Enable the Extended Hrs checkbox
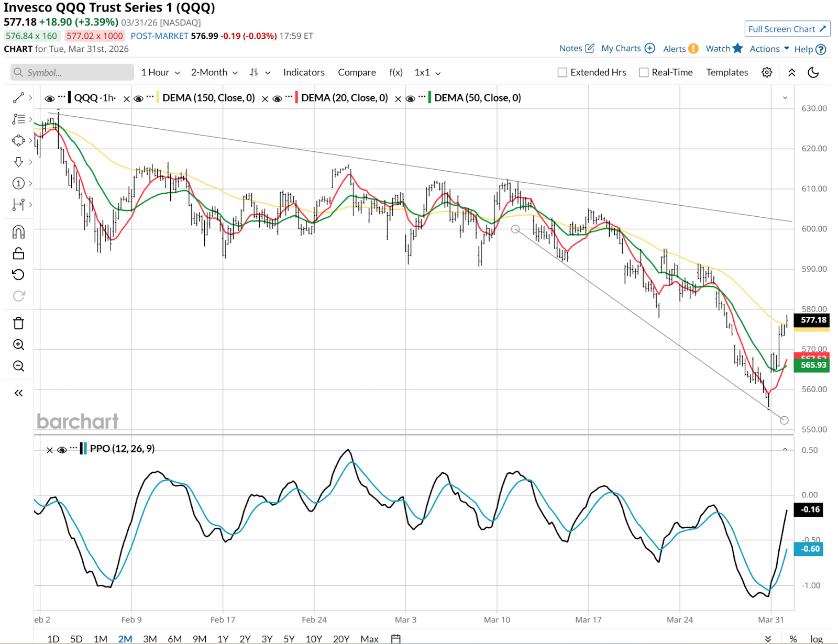 tap(563, 72)
